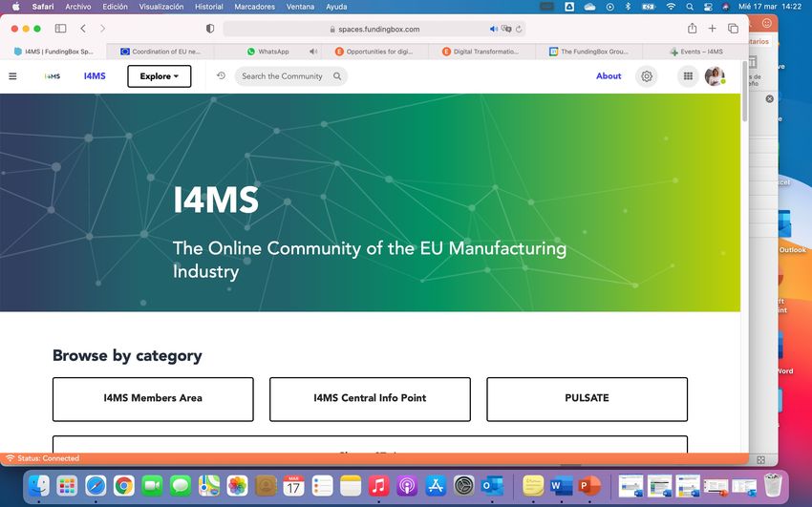The width and height of the screenshot is (812, 507).
Task: Open a new Safari tab
Action: click(712, 29)
